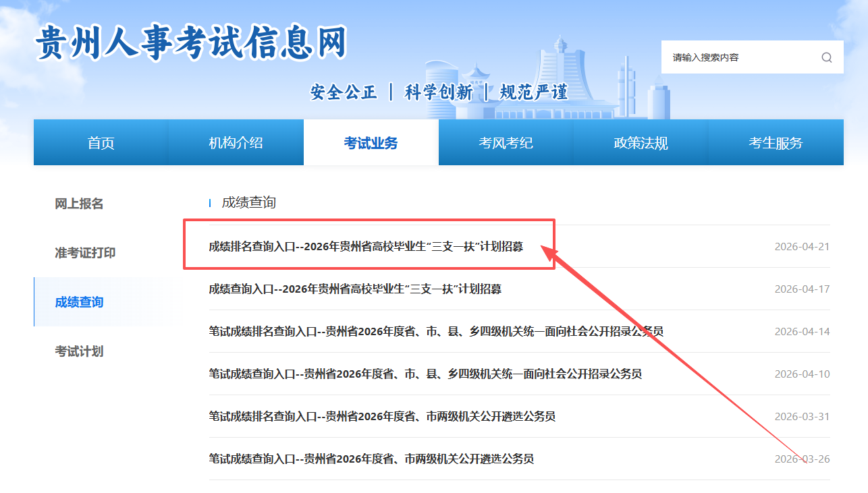The width and height of the screenshot is (868, 493).
Task: Open 笔试成绩查询入口 for 公开遴选公务员 dated 2026-03-26
Action: [x=371, y=459]
